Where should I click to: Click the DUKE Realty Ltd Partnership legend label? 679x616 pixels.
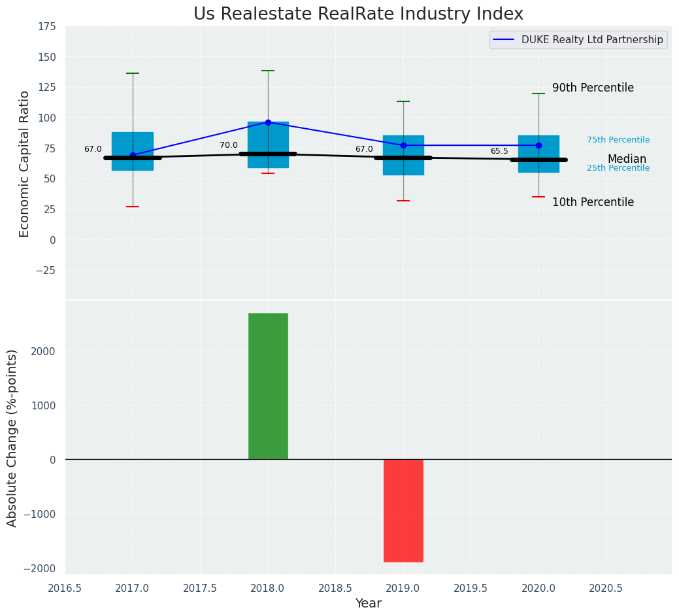coord(592,40)
